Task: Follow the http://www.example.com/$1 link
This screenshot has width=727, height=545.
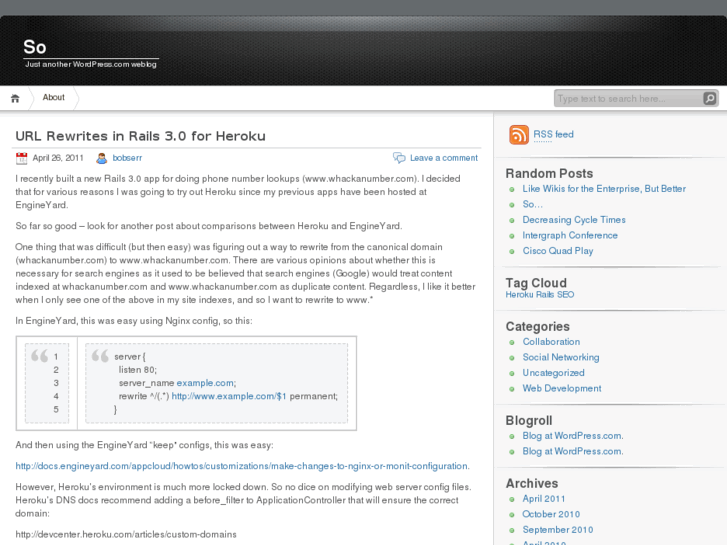Action: 229,396
